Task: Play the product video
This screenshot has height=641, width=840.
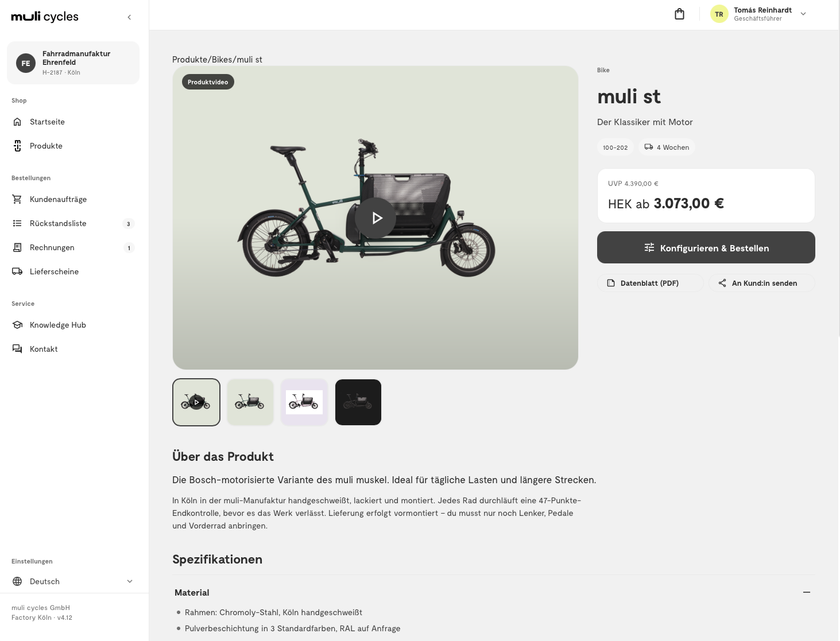Action: point(376,218)
